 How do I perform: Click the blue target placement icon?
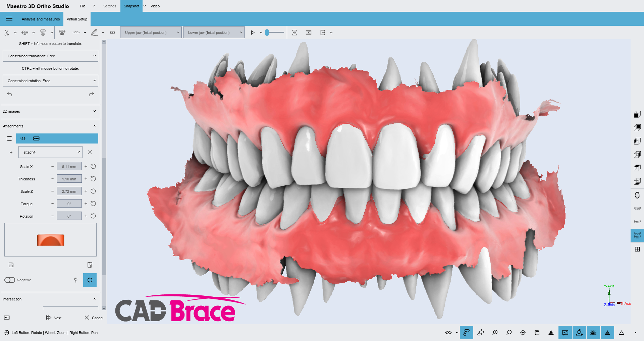coord(90,280)
